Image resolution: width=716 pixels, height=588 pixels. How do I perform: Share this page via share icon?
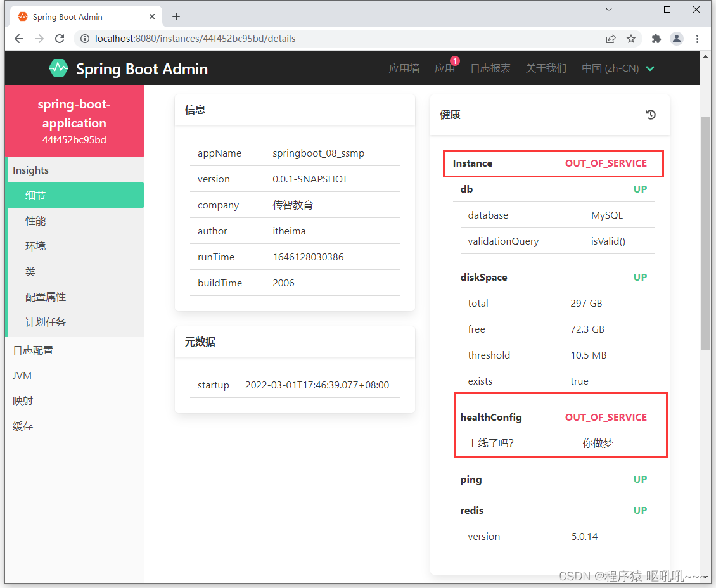click(x=611, y=39)
